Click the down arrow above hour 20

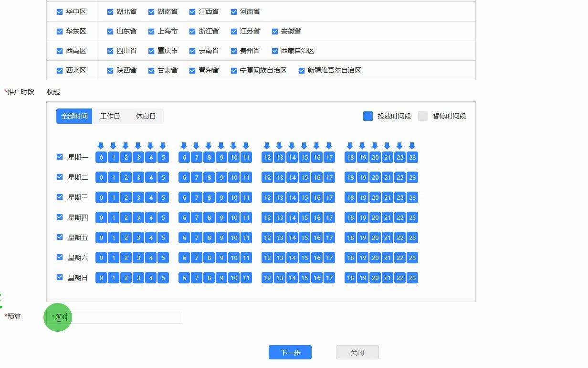click(375, 146)
